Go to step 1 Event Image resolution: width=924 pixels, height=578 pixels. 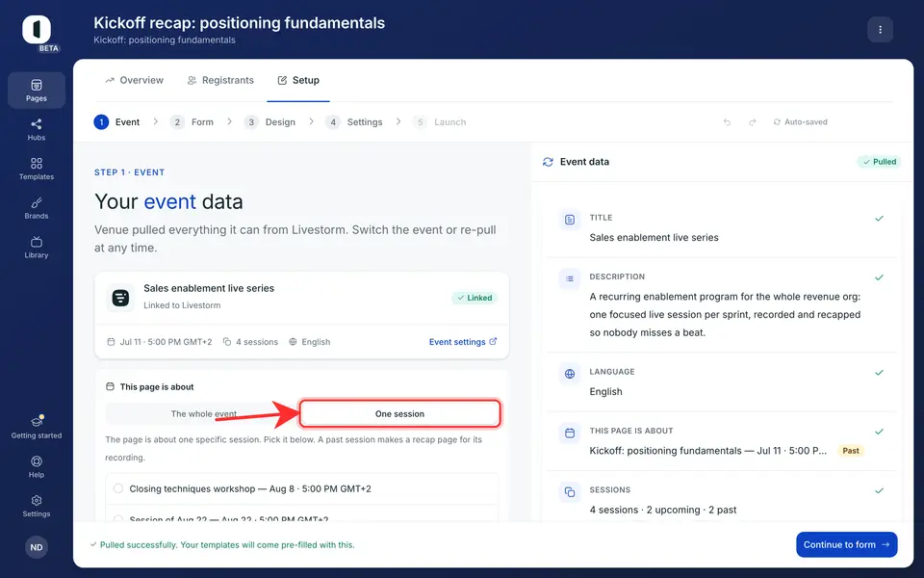point(116,122)
